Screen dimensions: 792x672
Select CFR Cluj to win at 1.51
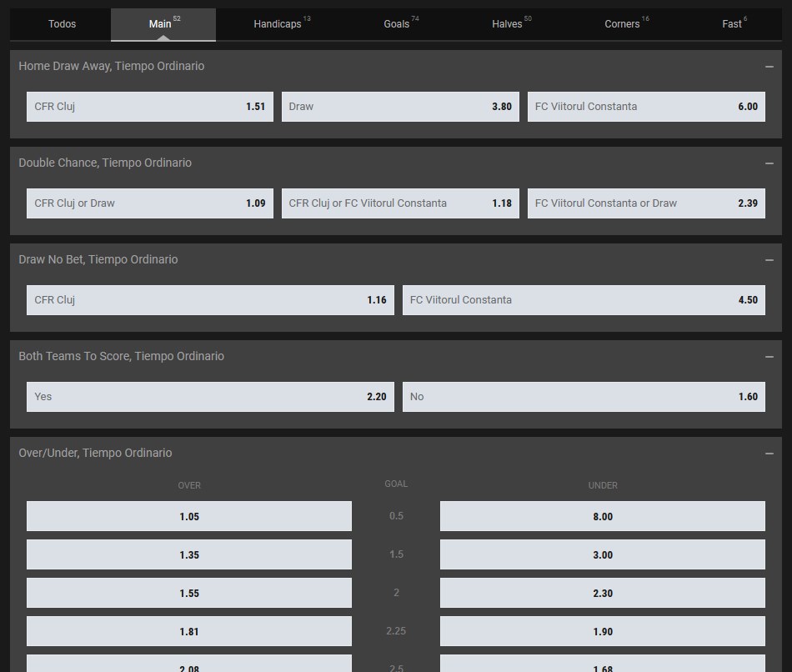click(x=150, y=107)
